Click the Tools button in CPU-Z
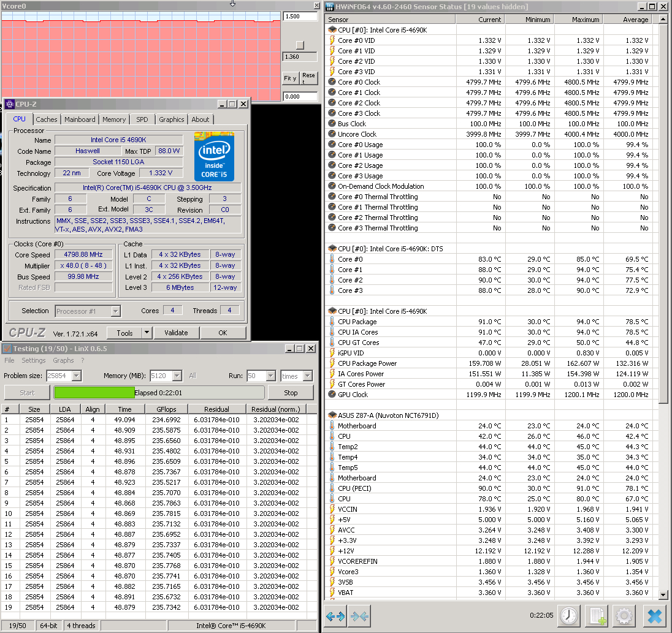This screenshot has height=633, width=672. (x=124, y=333)
